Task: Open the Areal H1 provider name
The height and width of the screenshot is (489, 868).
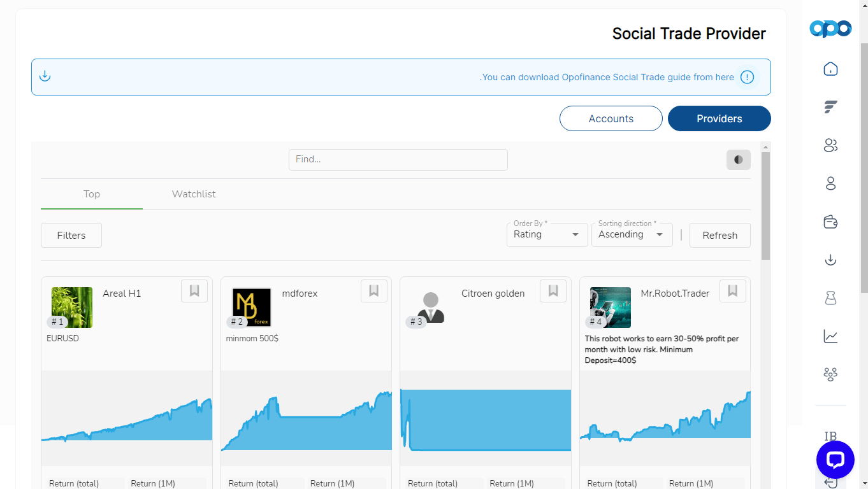Action: pos(122,294)
